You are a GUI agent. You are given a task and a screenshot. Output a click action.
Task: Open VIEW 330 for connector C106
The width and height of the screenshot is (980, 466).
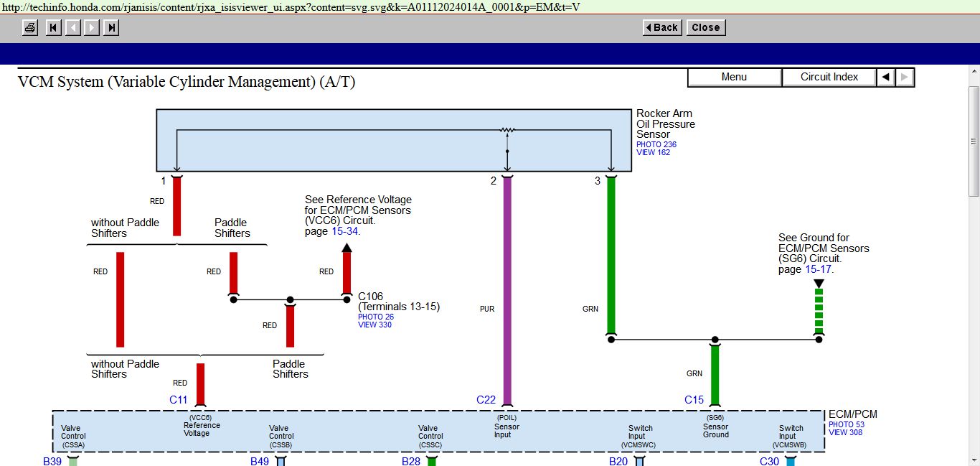point(375,325)
